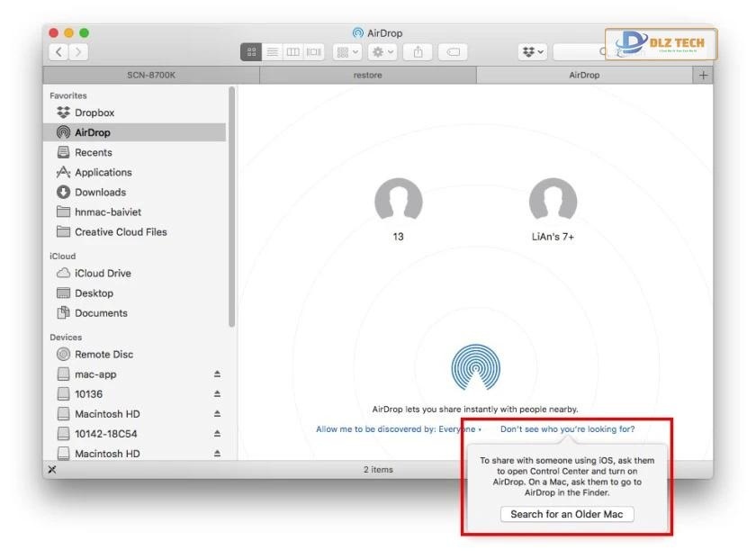This screenshot has width=756, height=559.
Task: Switch to list view in the toolbar
Action: pyautogui.click(x=271, y=51)
